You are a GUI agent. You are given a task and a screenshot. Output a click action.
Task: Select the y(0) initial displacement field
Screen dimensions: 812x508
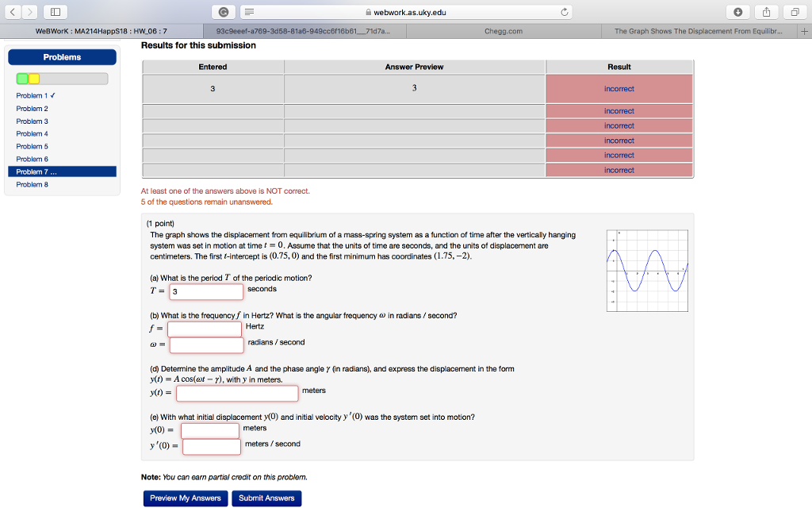click(210, 430)
